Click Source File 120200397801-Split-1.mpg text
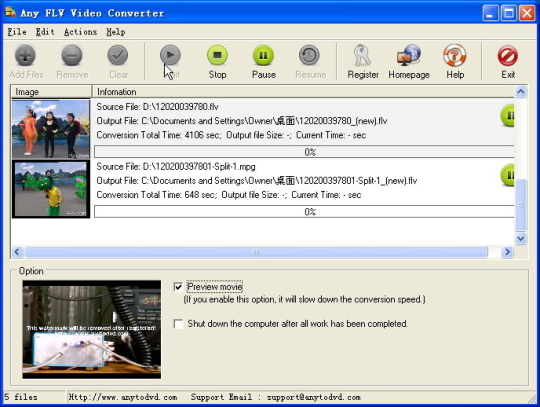540x407 pixels. point(176,167)
